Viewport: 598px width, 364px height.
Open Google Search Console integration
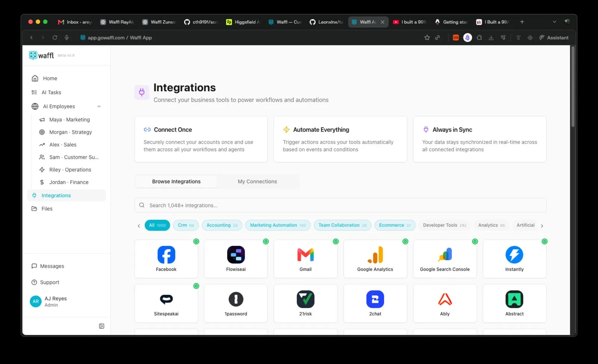click(x=445, y=259)
